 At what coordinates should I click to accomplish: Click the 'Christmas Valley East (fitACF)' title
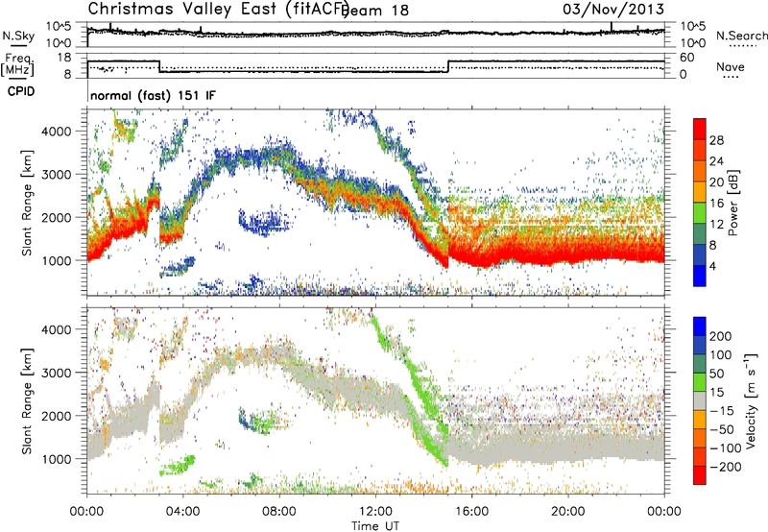(x=218, y=9)
